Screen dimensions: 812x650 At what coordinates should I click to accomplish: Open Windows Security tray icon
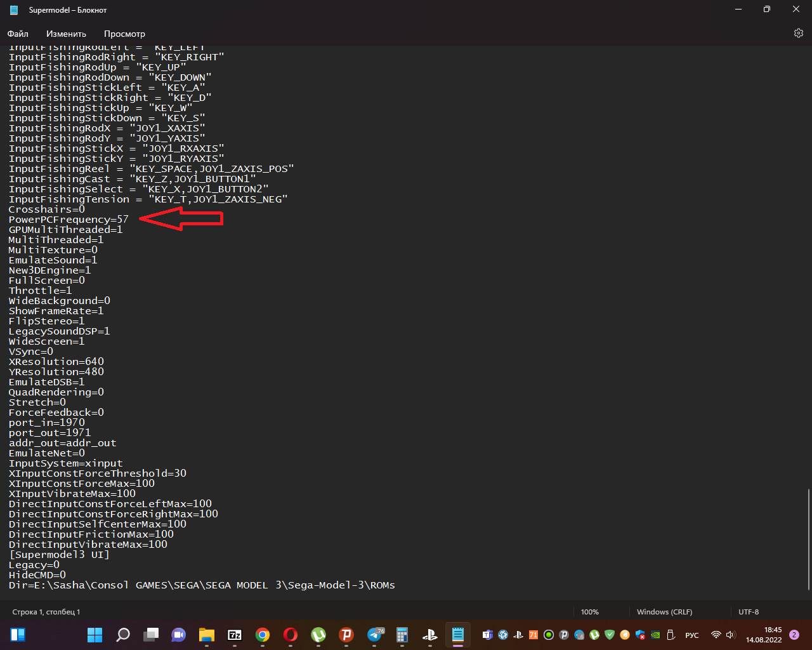click(x=640, y=635)
